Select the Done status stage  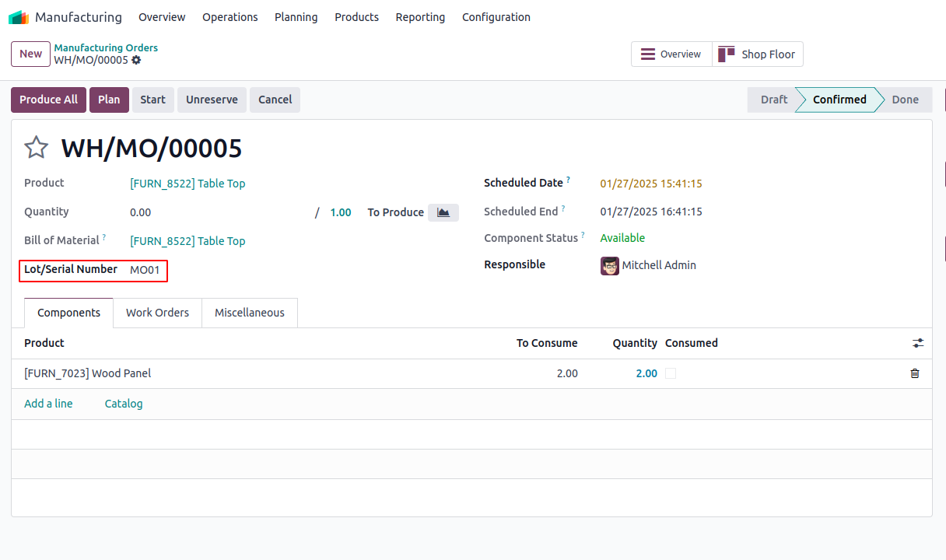(905, 100)
